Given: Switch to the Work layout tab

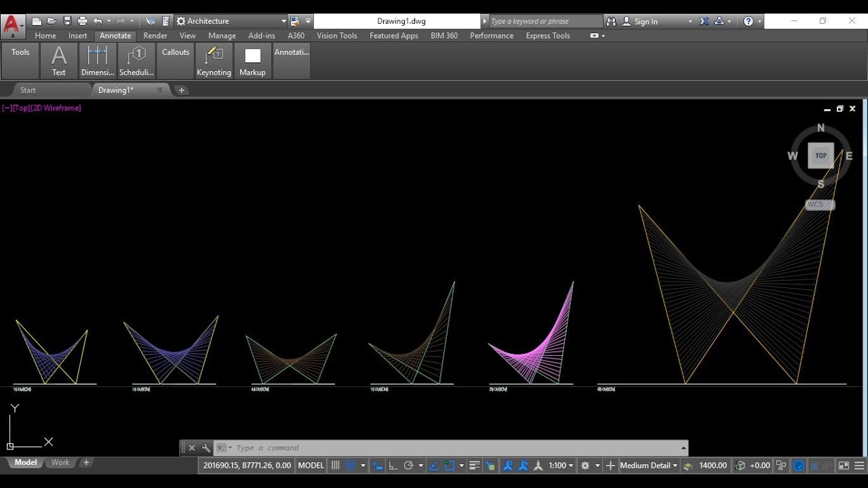Looking at the screenshot, I should (x=60, y=462).
